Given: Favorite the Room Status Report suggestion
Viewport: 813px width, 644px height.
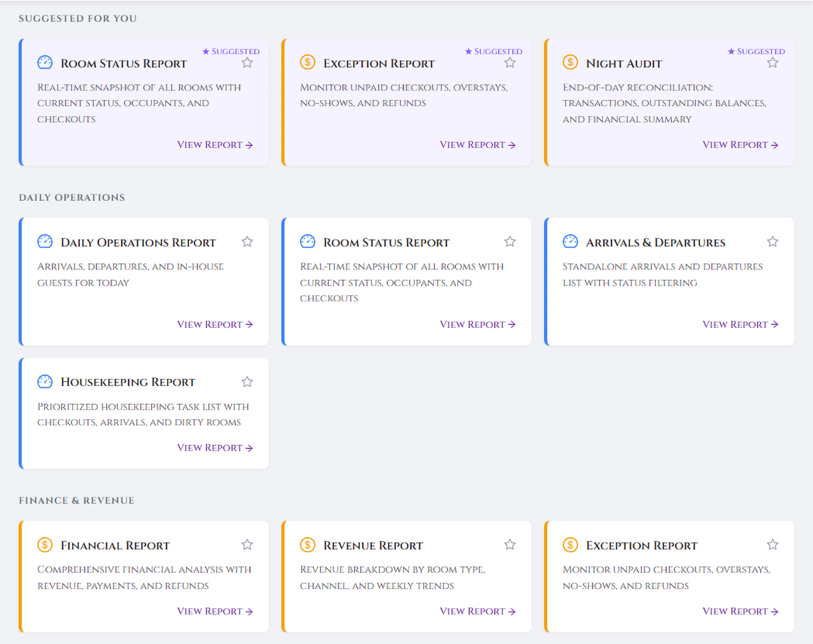Looking at the screenshot, I should 247,63.
